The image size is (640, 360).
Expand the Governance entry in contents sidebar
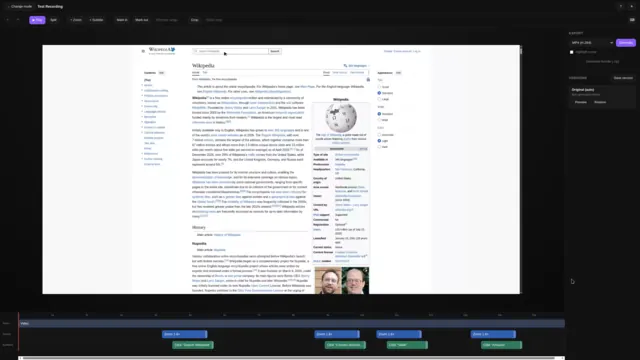click(x=142, y=101)
